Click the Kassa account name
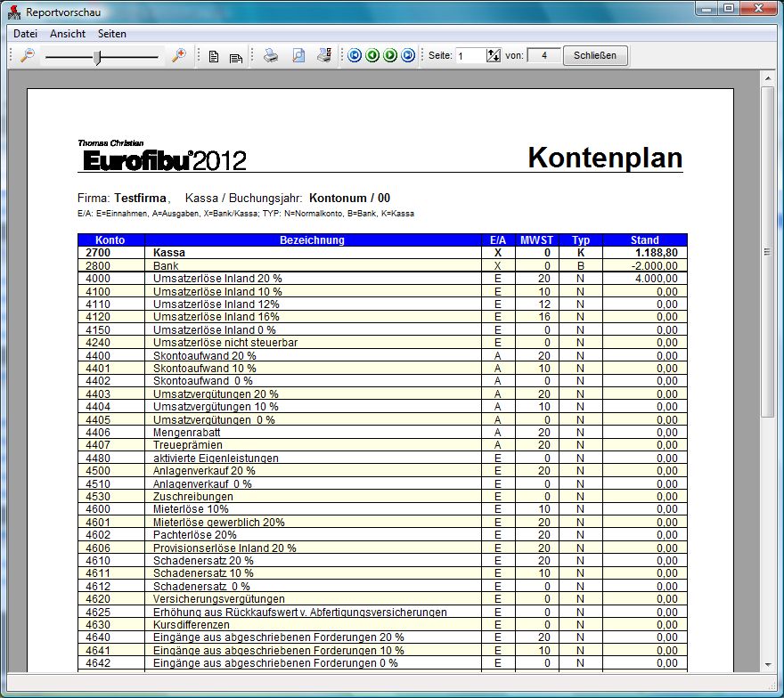Screen dimensions: 784x698 [169, 253]
